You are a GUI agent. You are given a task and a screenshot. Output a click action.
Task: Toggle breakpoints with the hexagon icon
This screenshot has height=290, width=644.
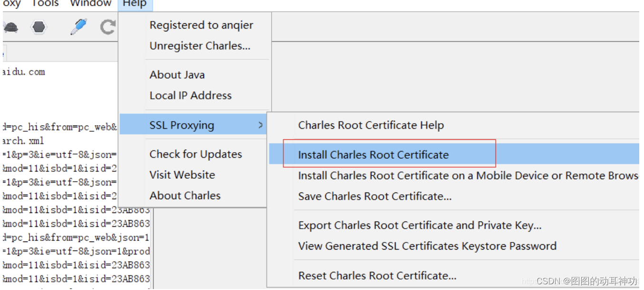tap(39, 27)
